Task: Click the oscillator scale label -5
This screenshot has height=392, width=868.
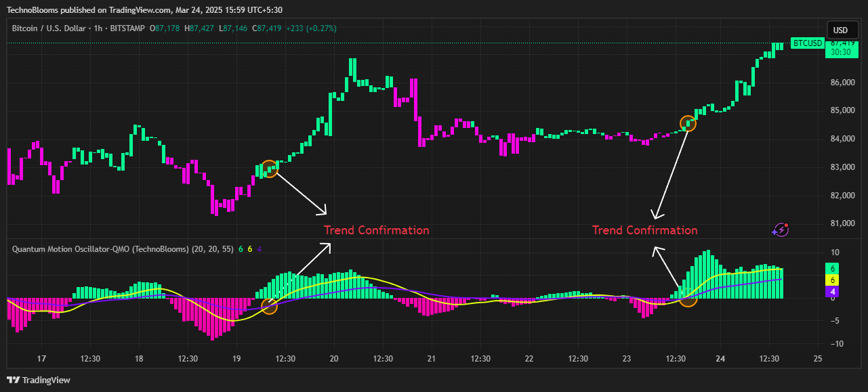Action: click(835, 321)
